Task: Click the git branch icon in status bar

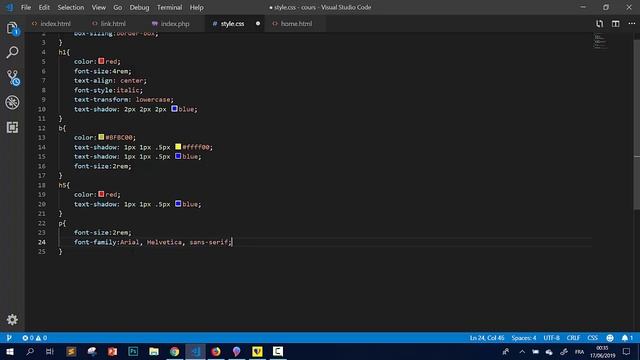Action: coord(9,338)
